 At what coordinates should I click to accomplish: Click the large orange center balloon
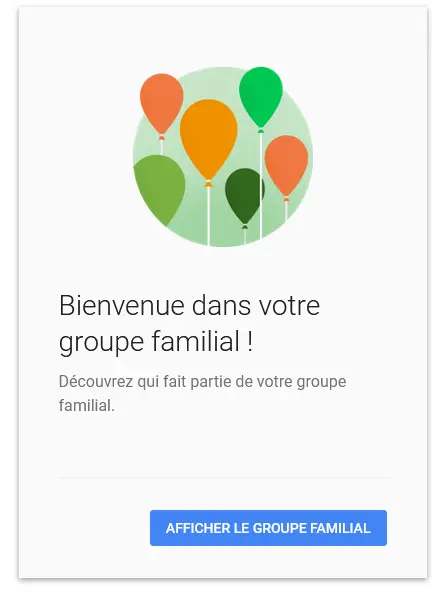click(x=209, y=139)
